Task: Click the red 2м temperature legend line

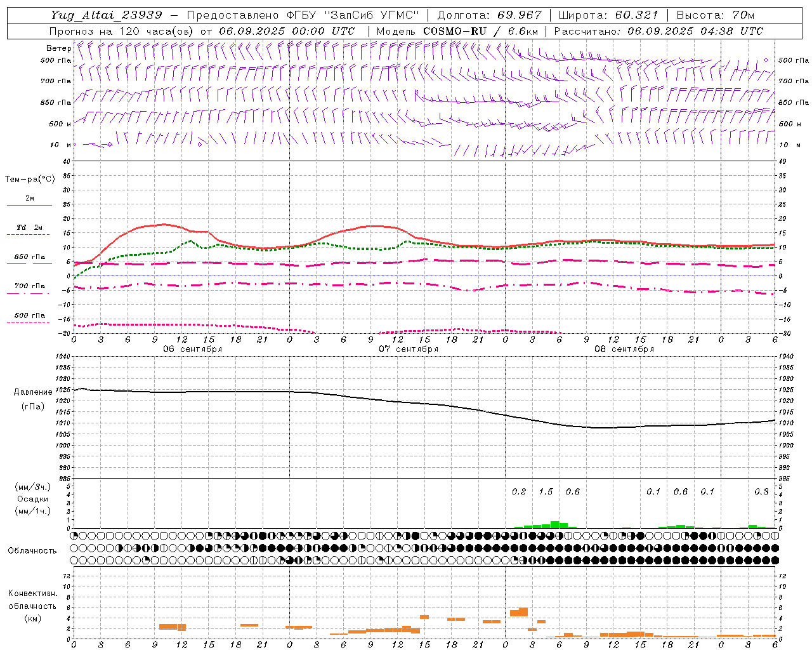Action: tap(29, 206)
